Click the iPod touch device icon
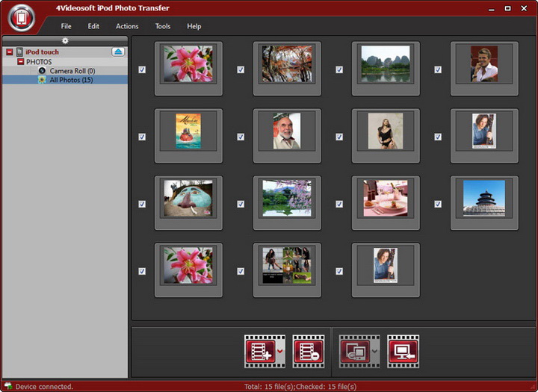The width and height of the screenshot is (538, 392). pos(20,52)
